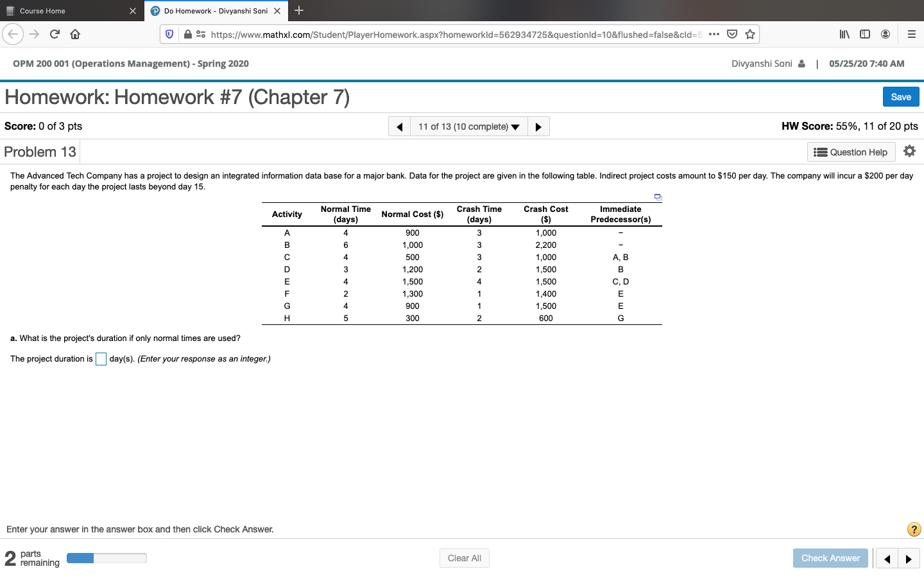Click the Clear All button

pyautogui.click(x=464, y=558)
